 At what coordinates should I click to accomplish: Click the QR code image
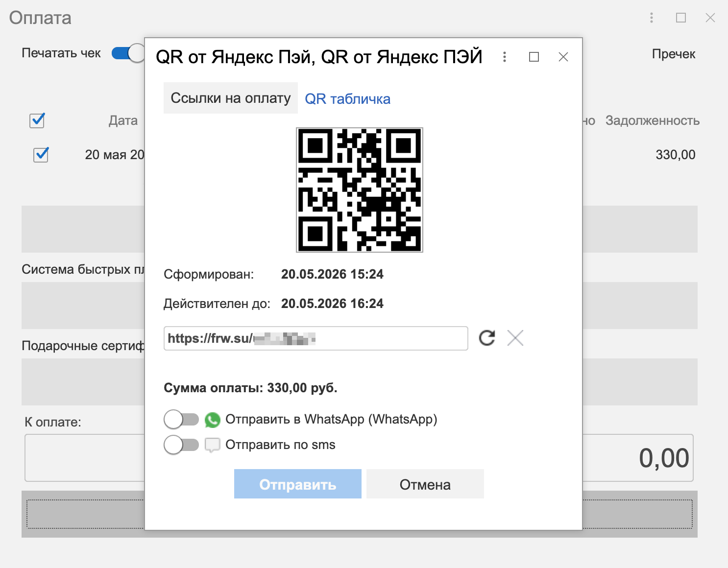point(360,190)
